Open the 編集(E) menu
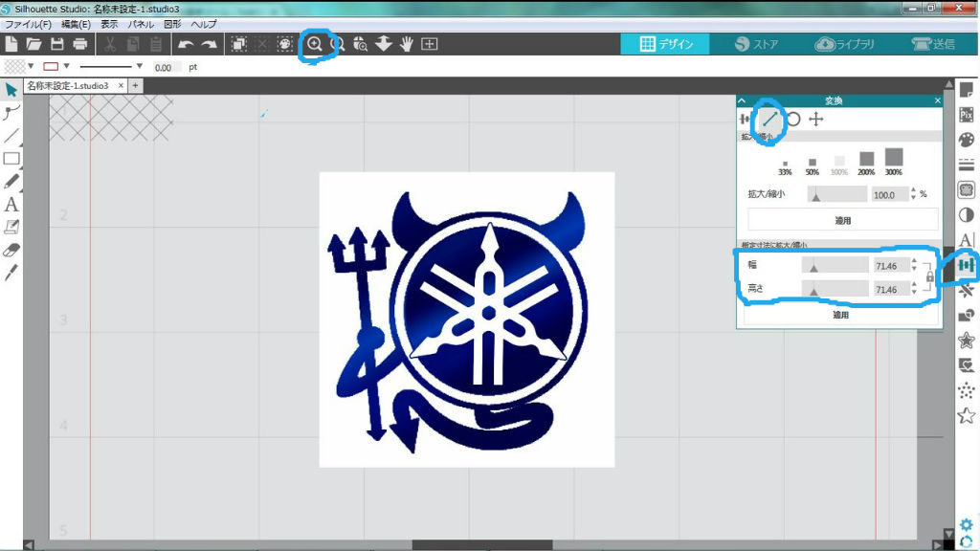Viewport: 980px width, 551px height. pyautogui.click(x=76, y=24)
